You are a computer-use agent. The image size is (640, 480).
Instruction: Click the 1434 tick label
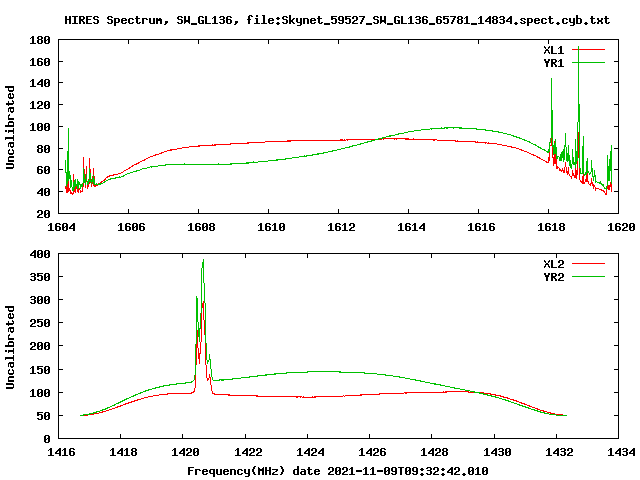(621, 452)
